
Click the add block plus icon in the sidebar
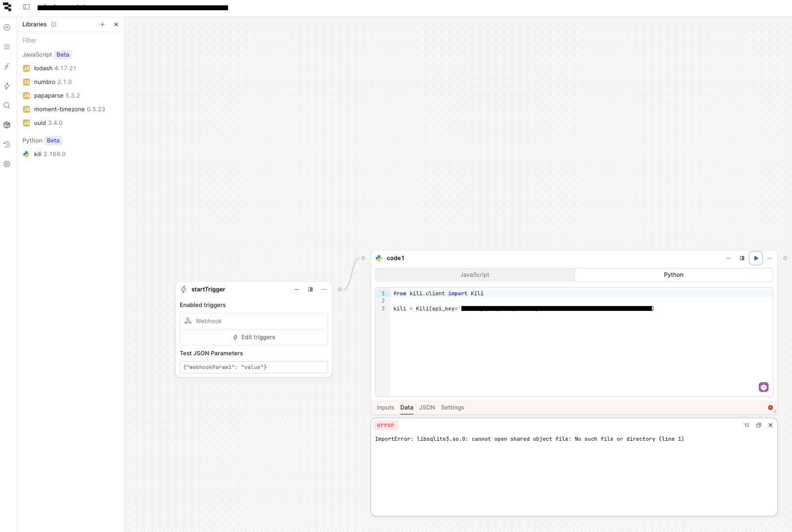coord(7,27)
